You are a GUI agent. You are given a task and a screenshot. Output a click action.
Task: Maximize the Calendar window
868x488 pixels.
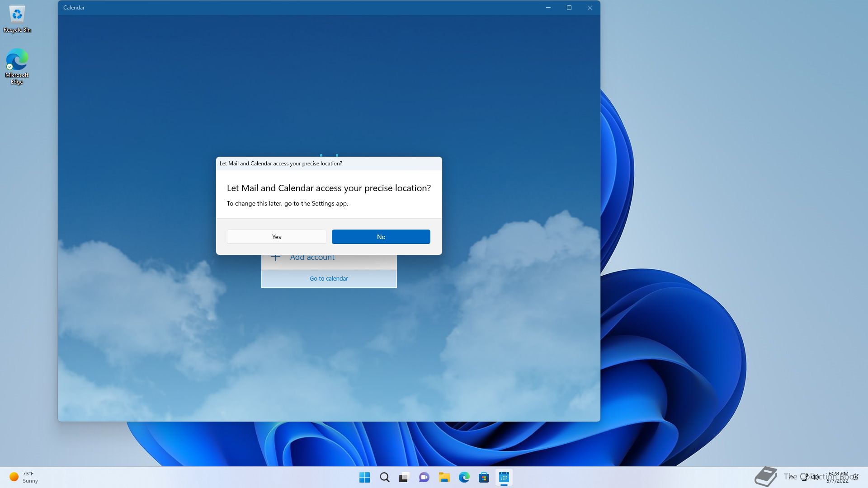pos(569,8)
